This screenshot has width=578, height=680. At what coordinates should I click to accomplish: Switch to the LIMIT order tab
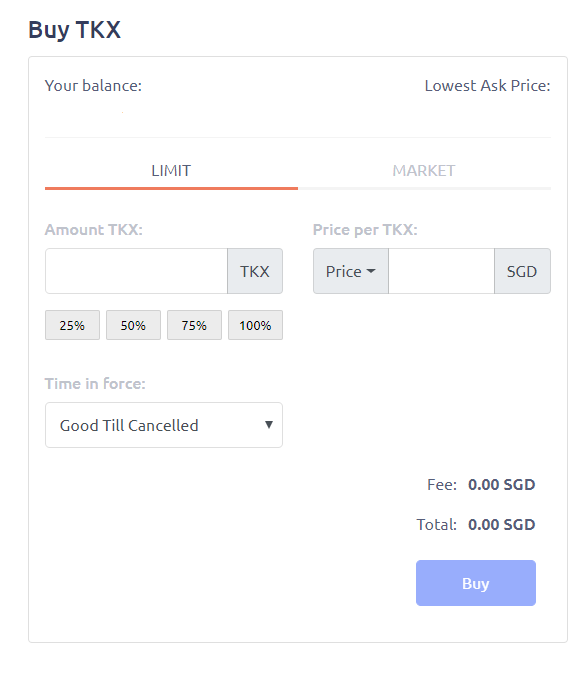171,171
